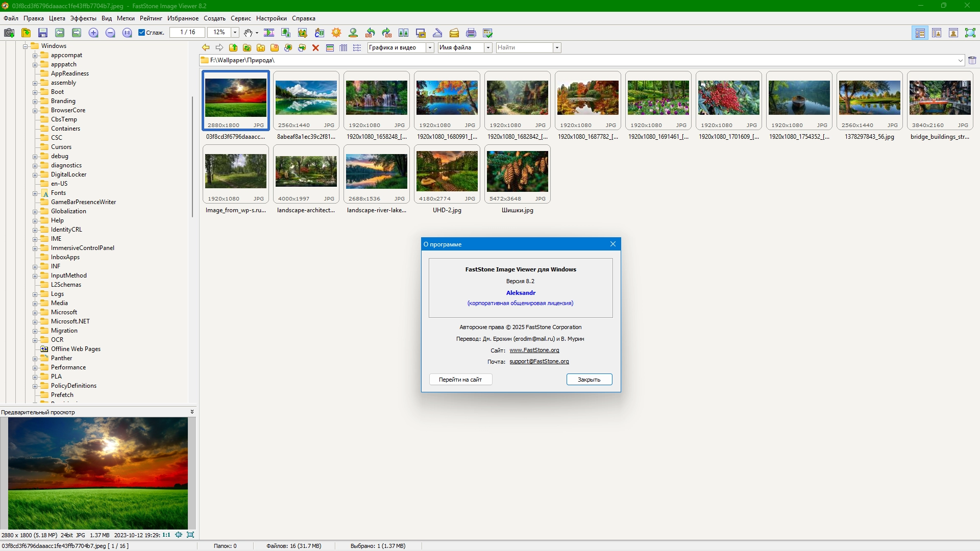The image size is (980, 551).
Task: Click the red delete X icon
Action: (315, 47)
